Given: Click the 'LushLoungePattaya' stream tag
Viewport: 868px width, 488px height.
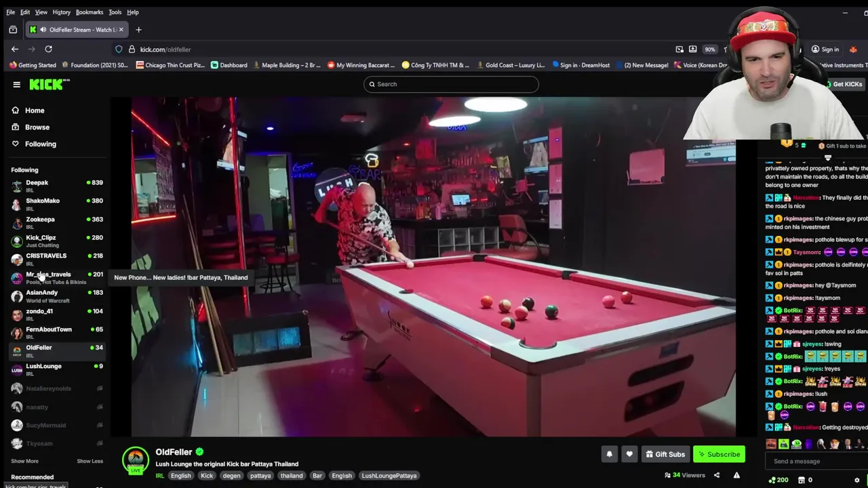Looking at the screenshot, I should (x=389, y=475).
